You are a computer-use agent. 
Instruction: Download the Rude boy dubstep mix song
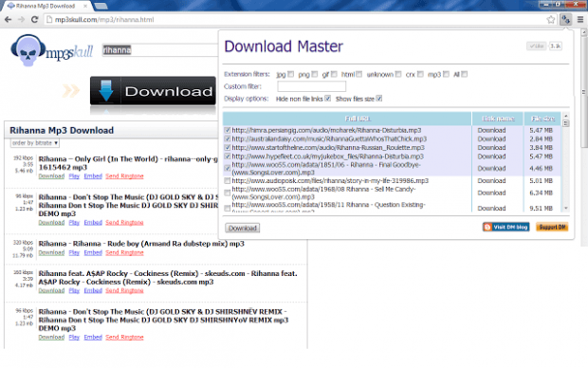pyautogui.click(x=51, y=252)
